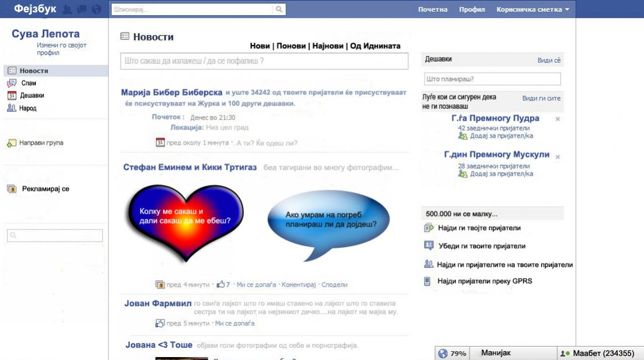
Task: Click the thumbs-up like icon with 7
Action: tap(221, 284)
